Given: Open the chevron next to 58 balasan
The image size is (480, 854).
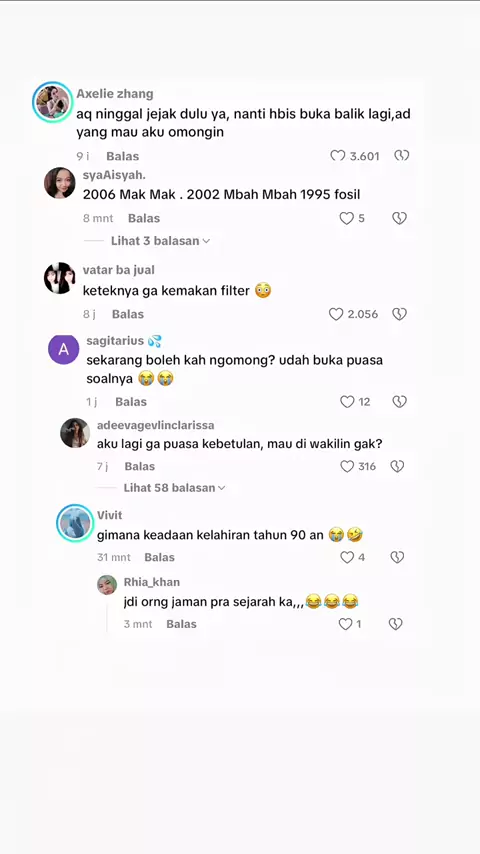Looking at the screenshot, I should tap(221, 488).
